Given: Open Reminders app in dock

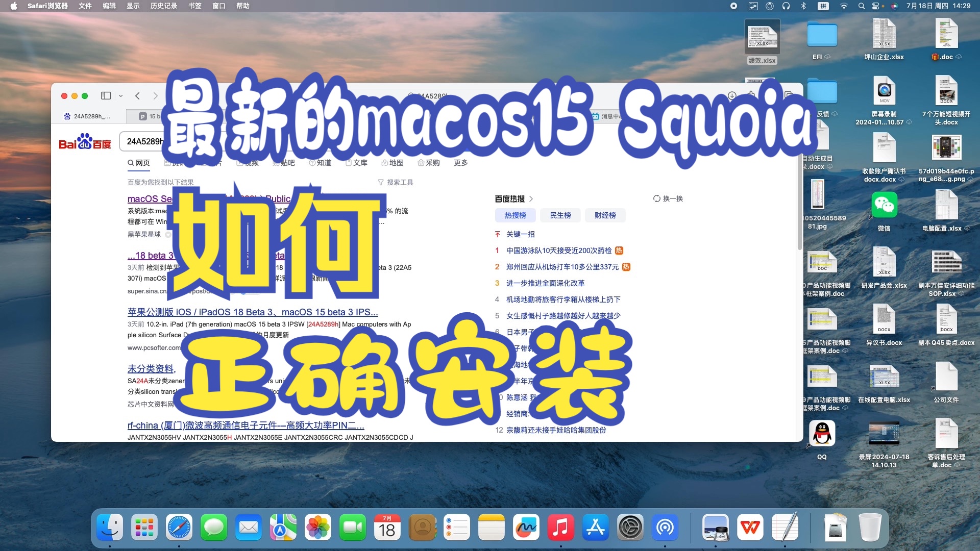Looking at the screenshot, I should tap(457, 527).
